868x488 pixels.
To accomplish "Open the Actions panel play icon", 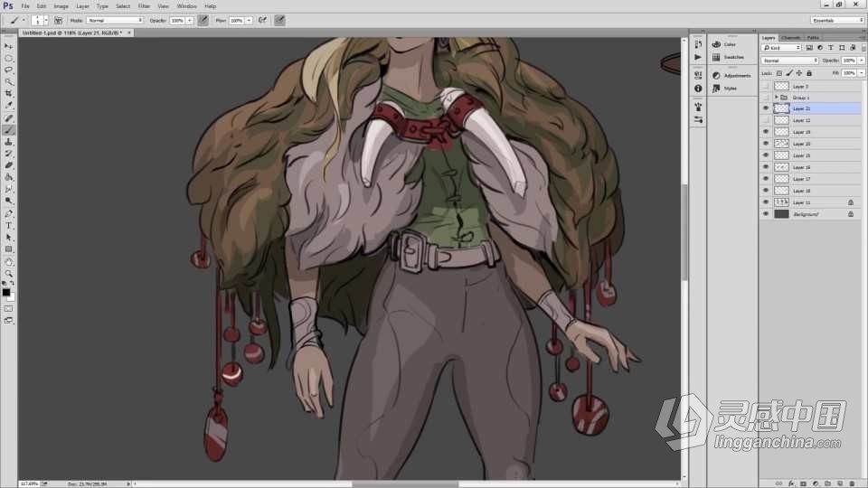I will coord(698,57).
